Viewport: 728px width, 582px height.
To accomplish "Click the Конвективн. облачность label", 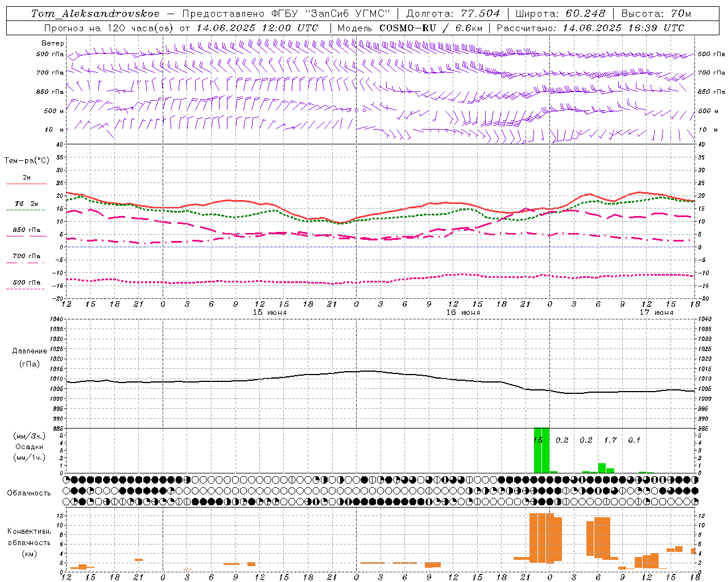I will pos(29,537).
